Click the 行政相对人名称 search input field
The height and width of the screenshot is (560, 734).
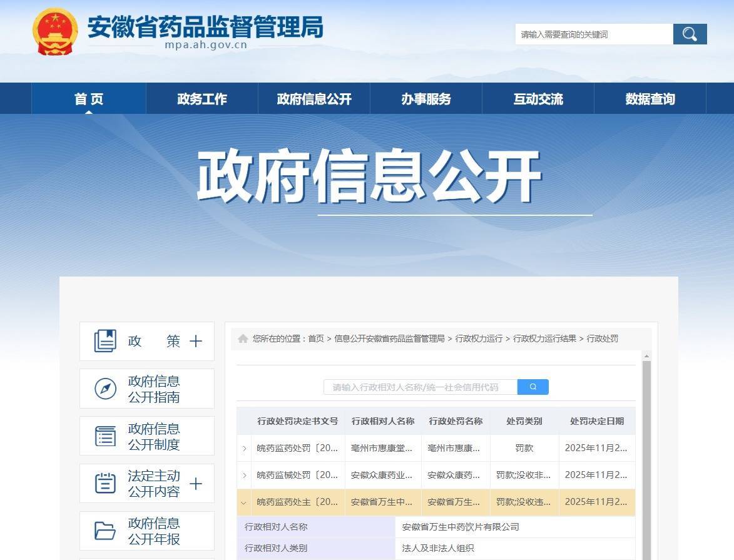click(x=419, y=387)
